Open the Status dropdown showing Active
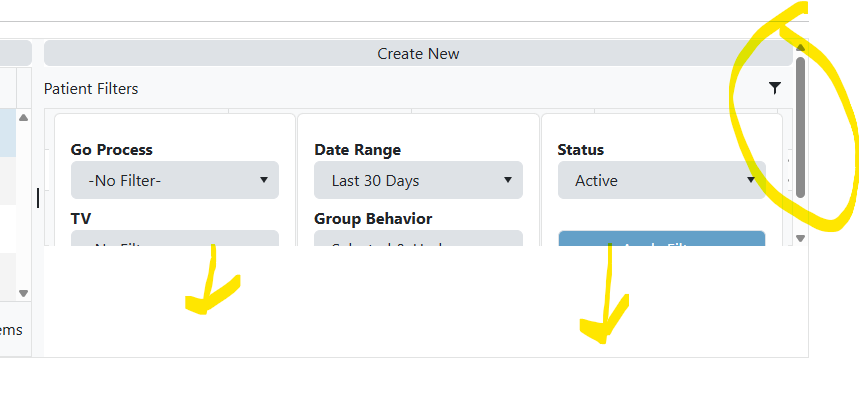 point(661,181)
